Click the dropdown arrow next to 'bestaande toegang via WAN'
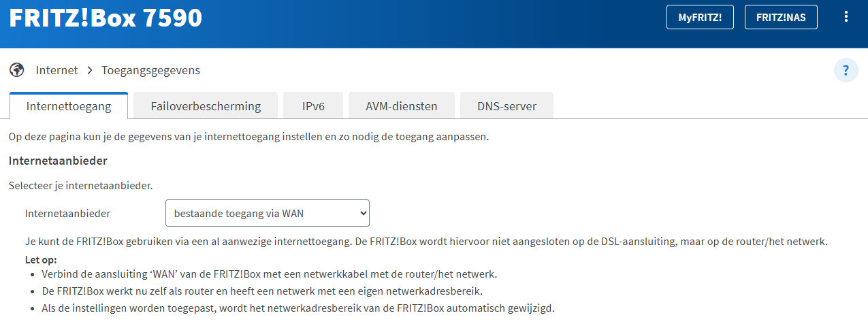The width and height of the screenshot is (868, 326). pos(361,213)
